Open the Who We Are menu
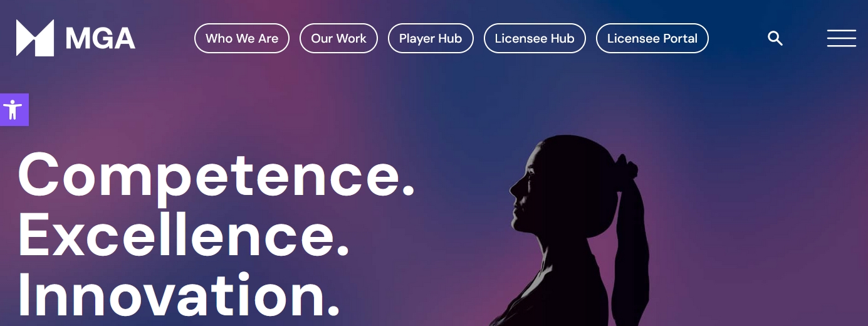Image resolution: width=868 pixels, height=326 pixels. pyautogui.click(x=242, y=38)
